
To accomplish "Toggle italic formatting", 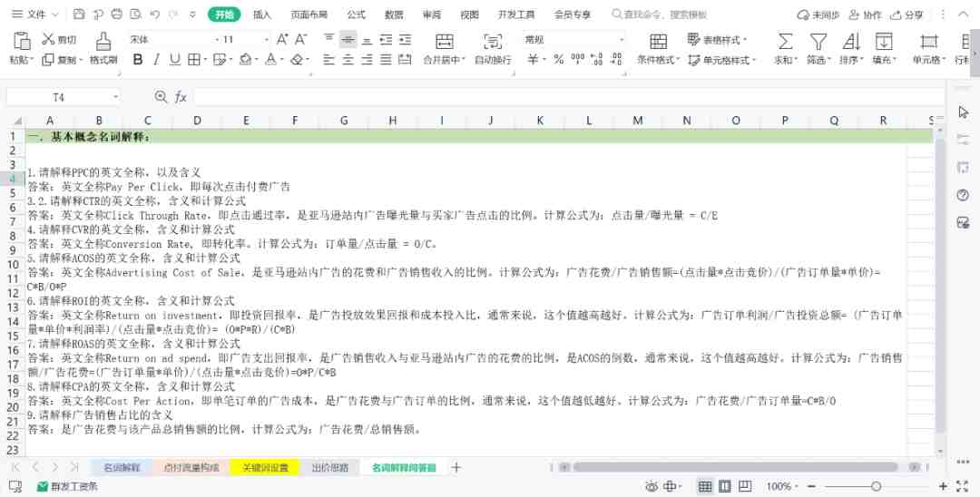I will pyautogui.click(x=156, y=59).
